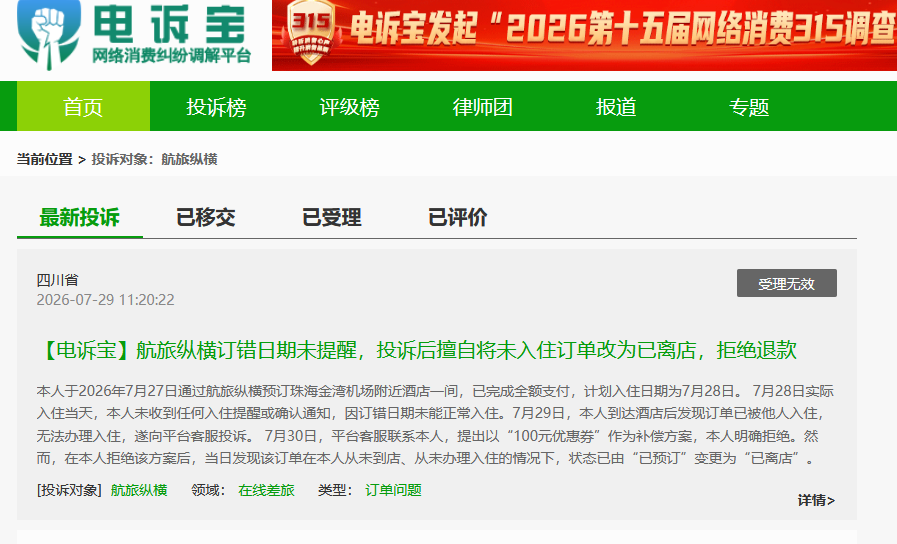
Task: Click the 315 shield badge in the banner
Action: 311,33
